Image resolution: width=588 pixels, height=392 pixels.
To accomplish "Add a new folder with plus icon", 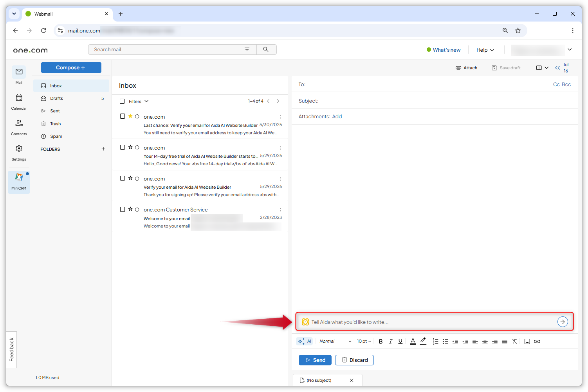I will pyautogui.click(x=103, y=149).
